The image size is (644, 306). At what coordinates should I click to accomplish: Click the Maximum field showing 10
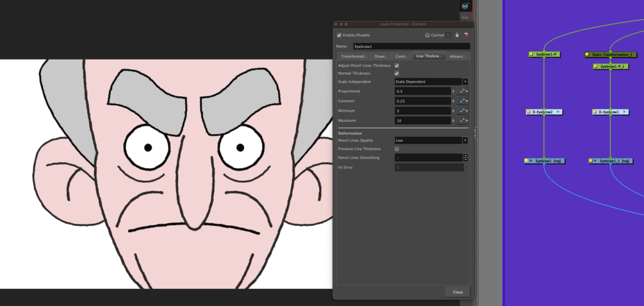(x=423, y=121)
